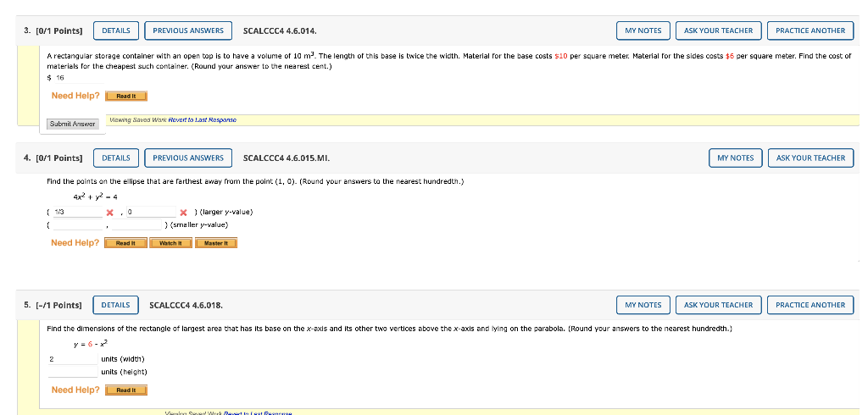
Task: Click the Submit Answer button
Action: 73,124
